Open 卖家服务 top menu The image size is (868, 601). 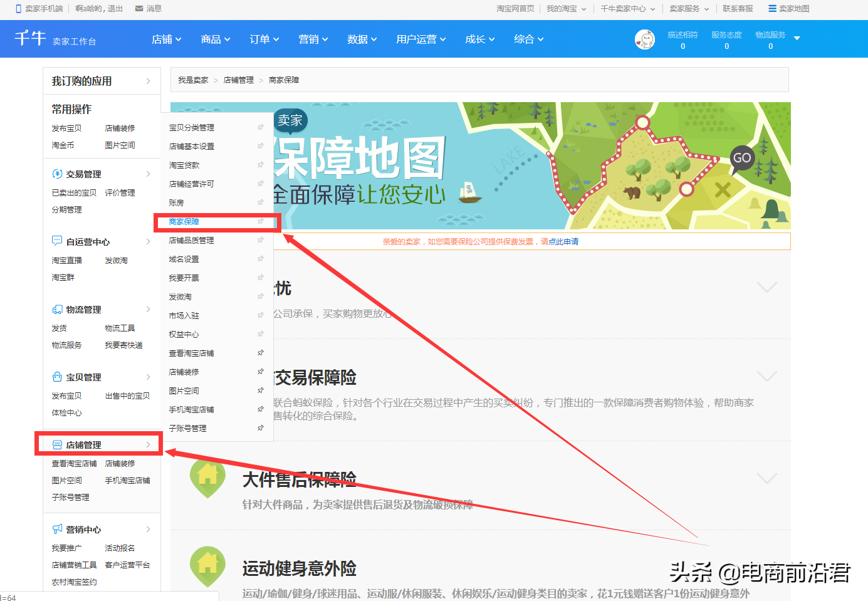tap(689, 9)
